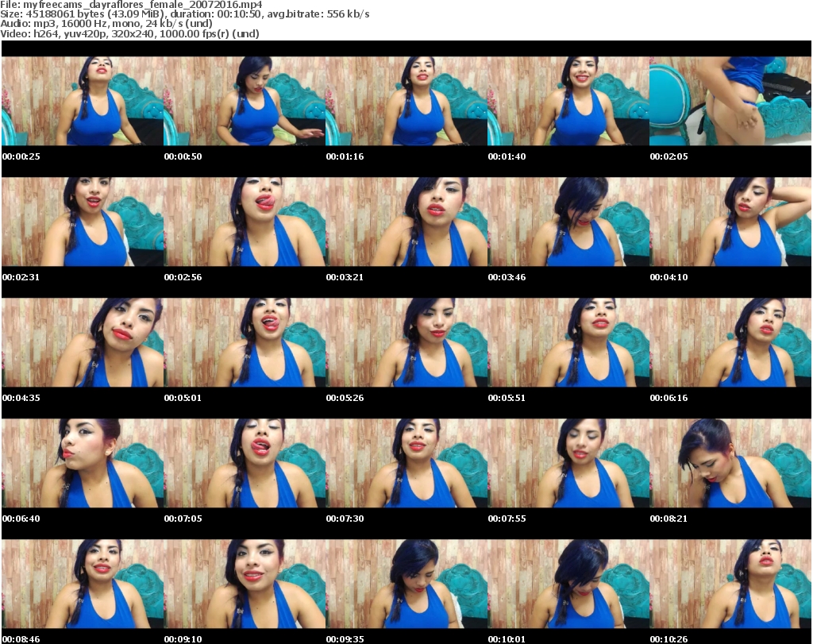Click the frame thumbnail above 00:08:21
813x644 pixels.
click(x=730, y=464)
